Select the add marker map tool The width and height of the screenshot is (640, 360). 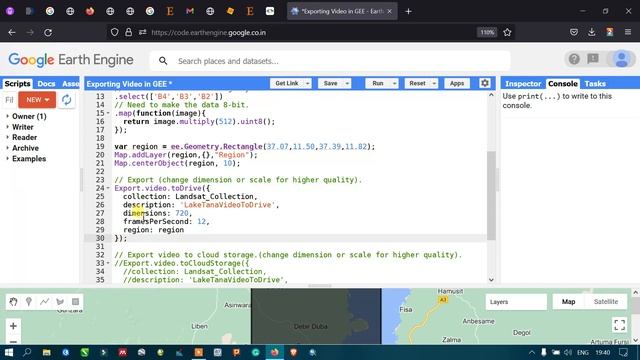coord(29,302)
